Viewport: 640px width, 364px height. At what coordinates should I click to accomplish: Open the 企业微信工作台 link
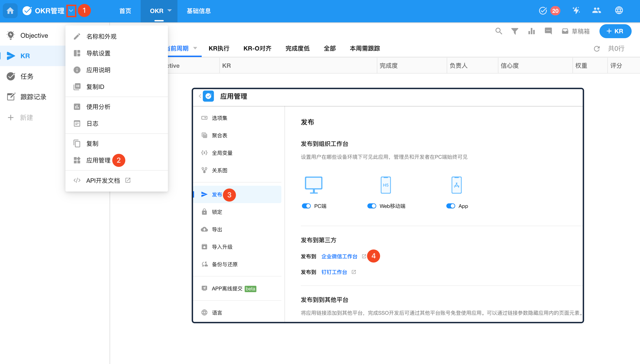coord(339,256)
